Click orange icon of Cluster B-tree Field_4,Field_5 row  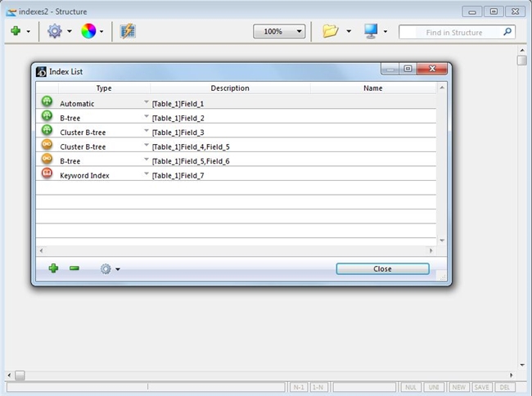(47, 145)
